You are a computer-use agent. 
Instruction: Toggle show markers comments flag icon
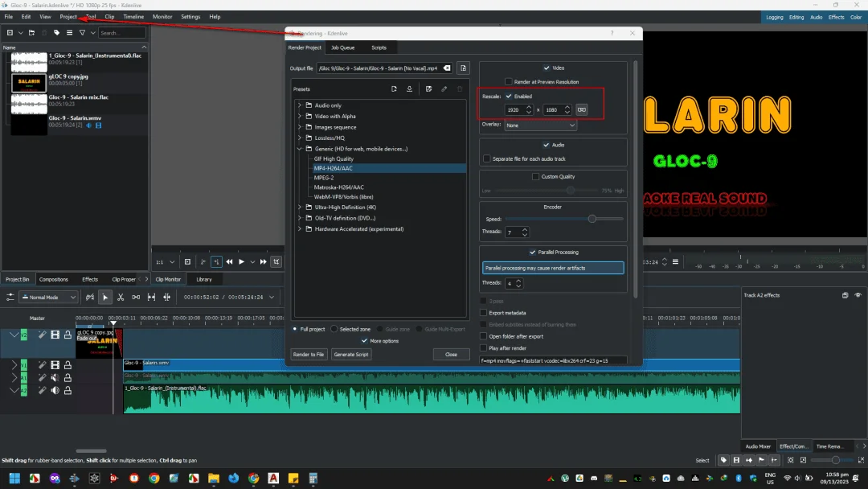pyautogui.click(x=762, y=460)
